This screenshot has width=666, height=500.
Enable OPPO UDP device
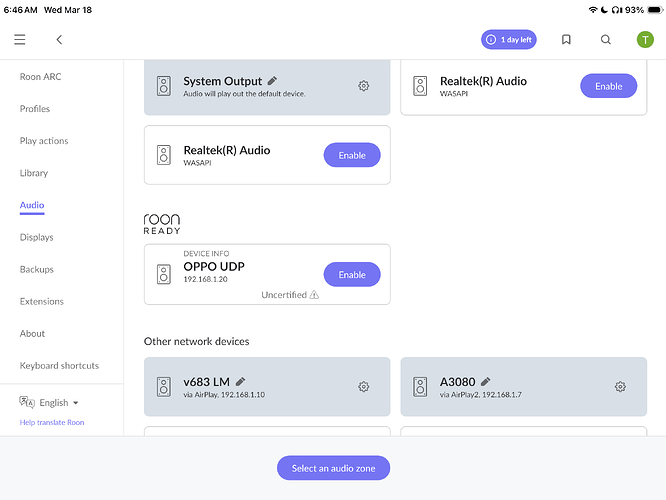pos(352,274)
